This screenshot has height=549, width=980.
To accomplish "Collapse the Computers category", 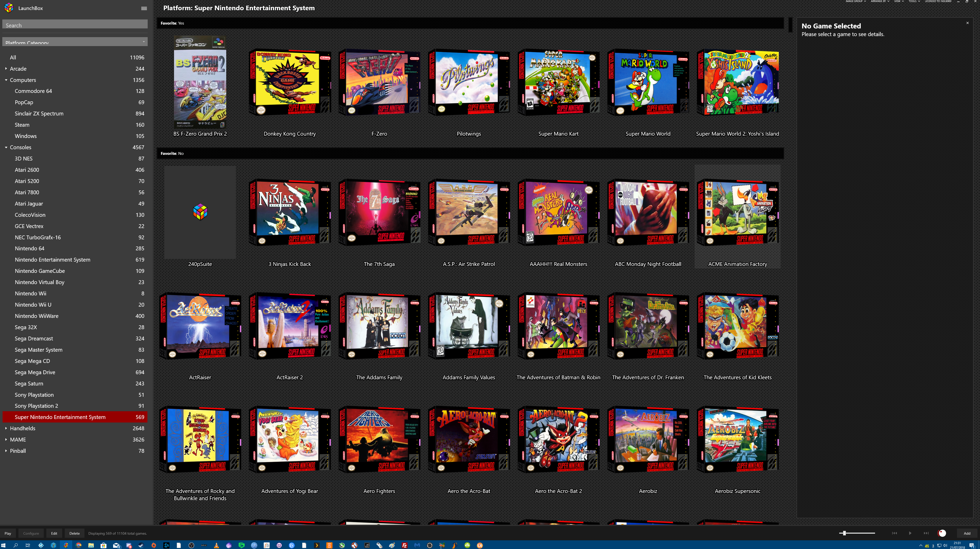I will (6, 80).
